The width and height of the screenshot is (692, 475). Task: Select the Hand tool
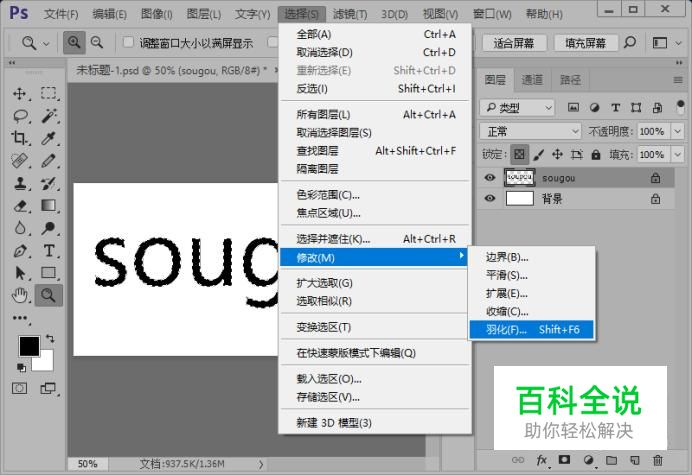pos(19,295)
